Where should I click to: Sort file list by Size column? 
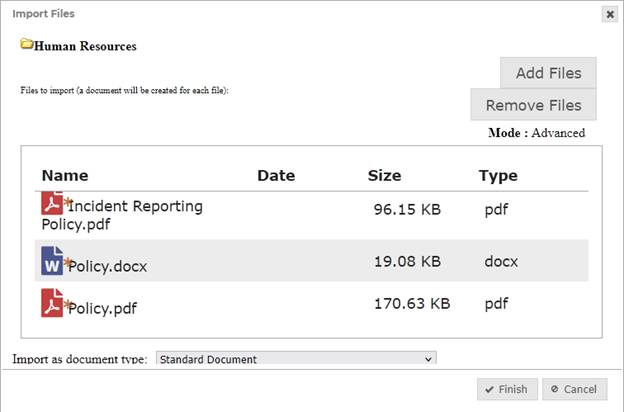click(x=384, y=176)
